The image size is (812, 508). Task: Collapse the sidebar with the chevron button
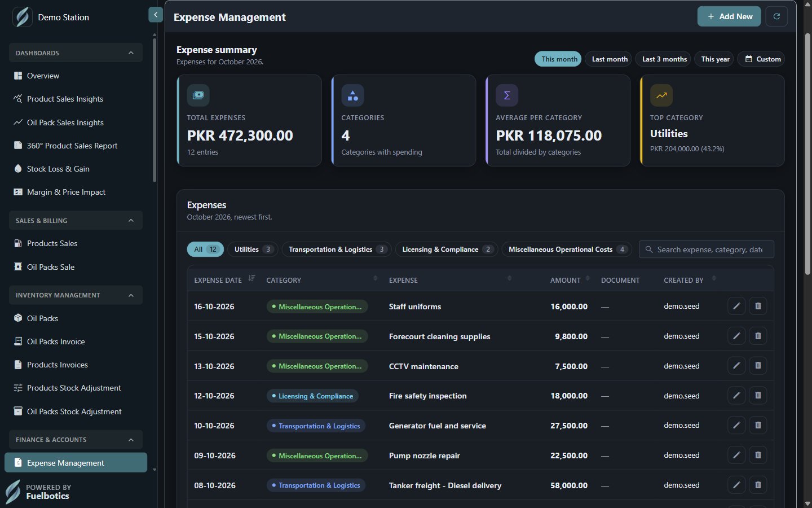(x=156, y=15)
